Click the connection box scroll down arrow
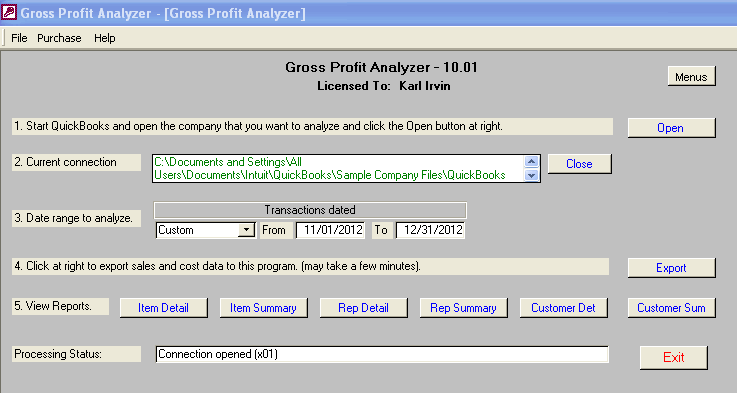Viewport: 737px width, 393px height. 531,175
